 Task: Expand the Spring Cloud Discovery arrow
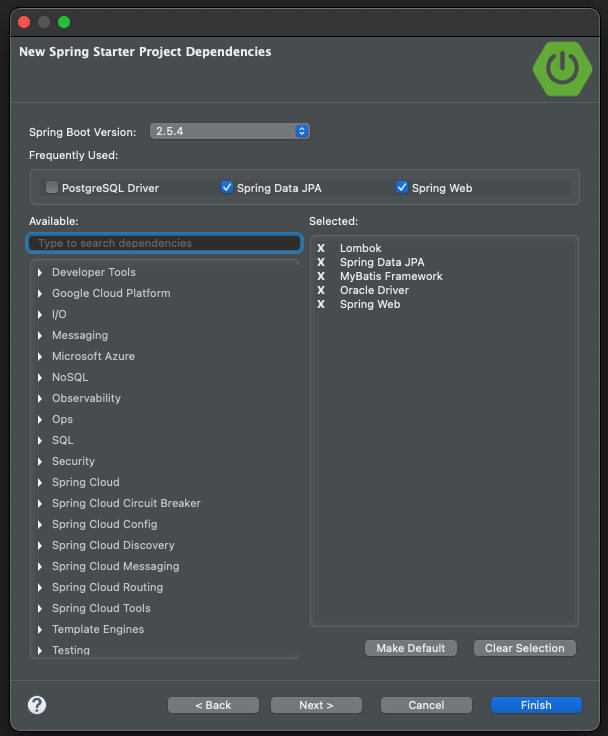click(x=40, y=545)
